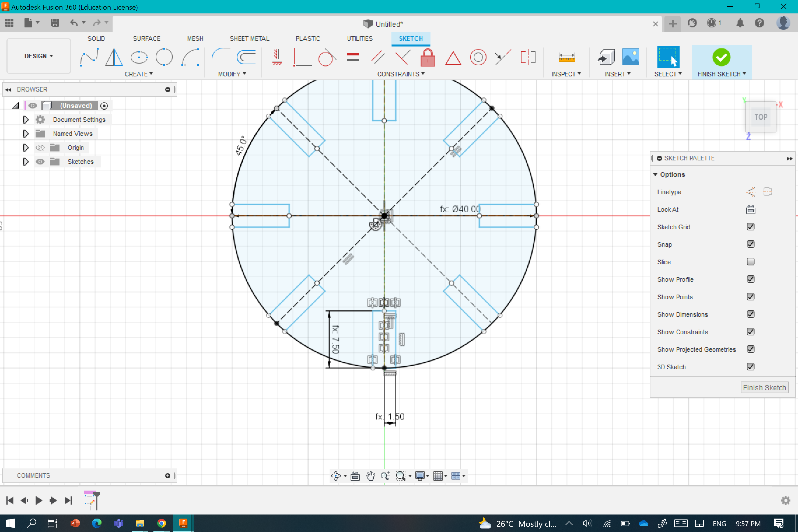The height and width of the screenshot is (532, 798).
Task: Click the Look At icon in palette
Action: pyautogui.click(x=750, y=210)
